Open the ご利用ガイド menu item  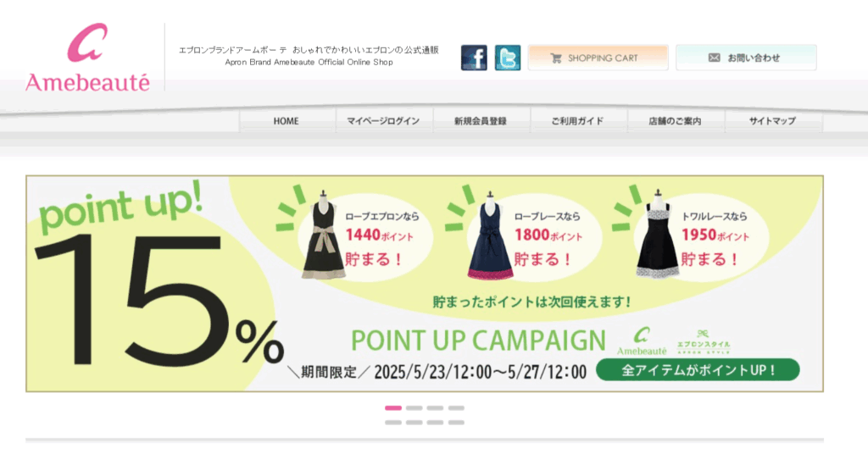[577, 121]
